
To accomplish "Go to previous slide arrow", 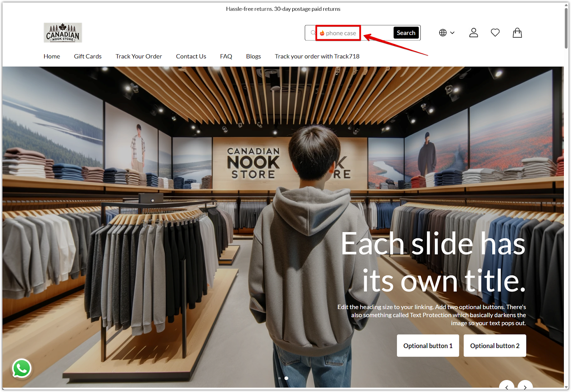I will tap(506, 387).
